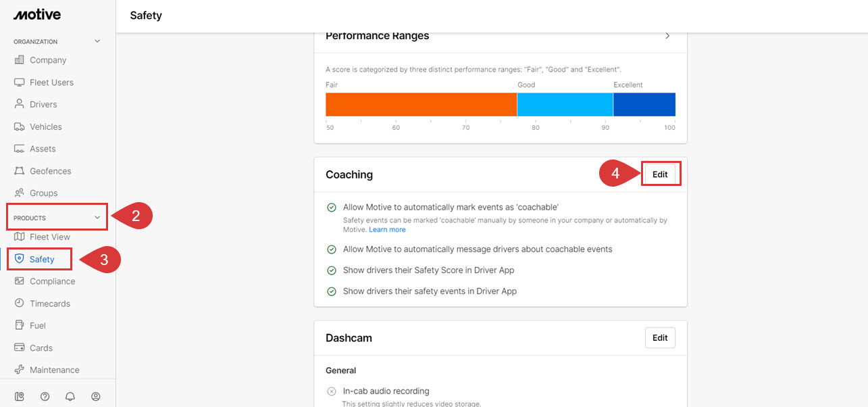Click the Timecards clock icon
Screen dimensions: 868x407
19,304
